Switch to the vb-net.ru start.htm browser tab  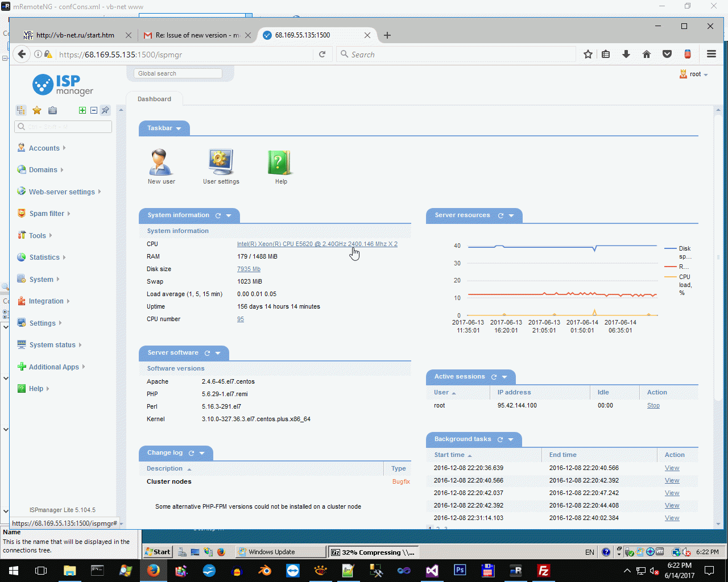pyautogui.click(x=75, y=35)
